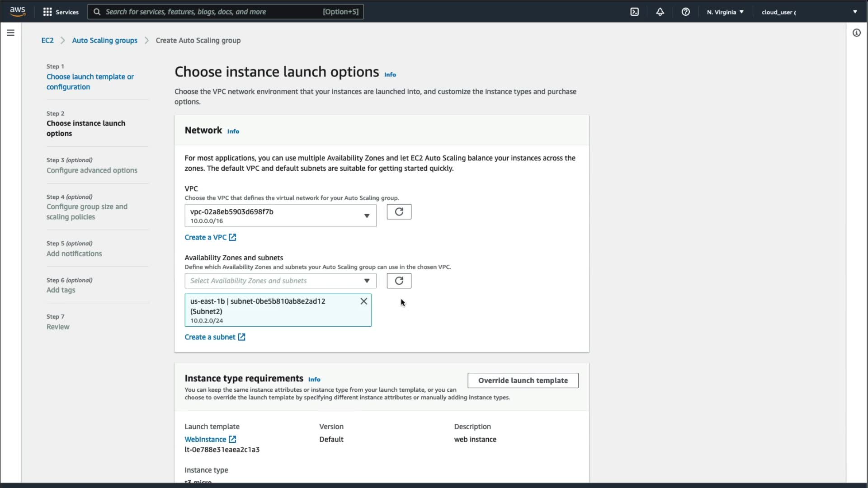The height and width of the screenshot is (488, 868).
Task: Open the AWS CloudShell icon
Action: [x=634, y=12]
